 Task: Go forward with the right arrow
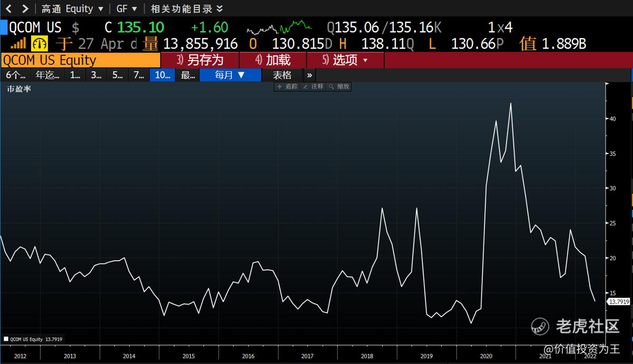(x=25, y=8)
